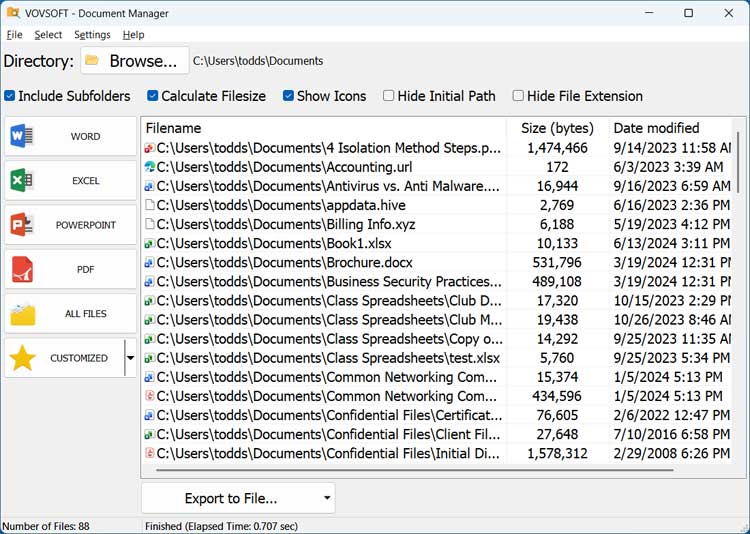Show the ALL FILES button label

(x=86, y=313)
